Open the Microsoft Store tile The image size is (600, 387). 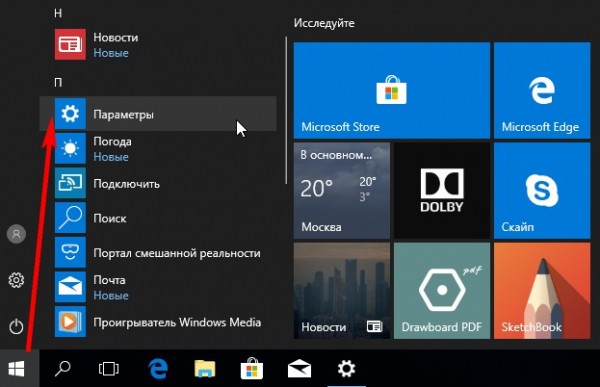(x=391, y=90)
